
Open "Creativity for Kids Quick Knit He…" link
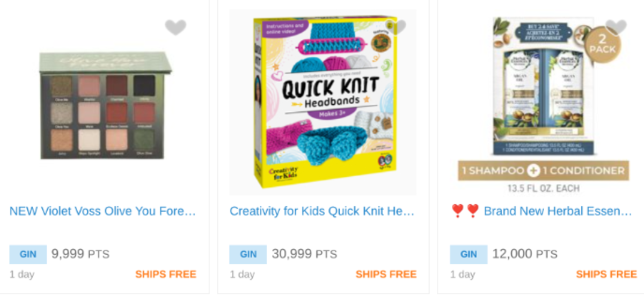pyautogui.click(x=322, y=211)
